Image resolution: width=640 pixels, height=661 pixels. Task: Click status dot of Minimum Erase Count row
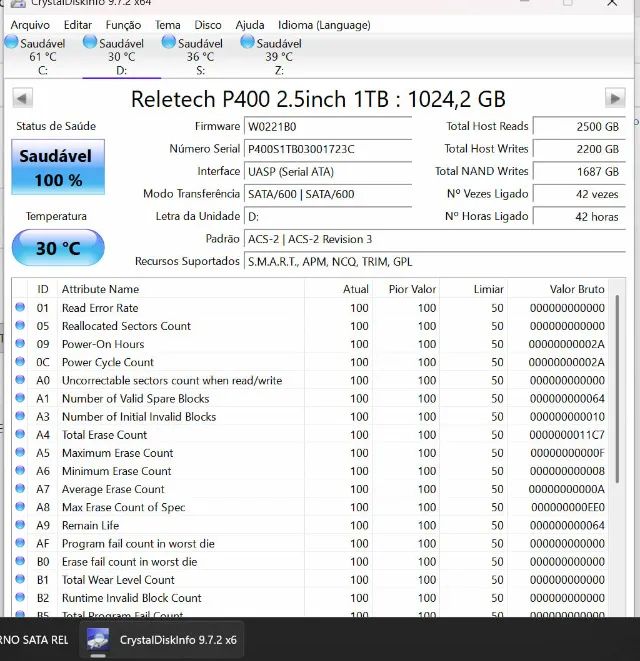coord(20,470)
